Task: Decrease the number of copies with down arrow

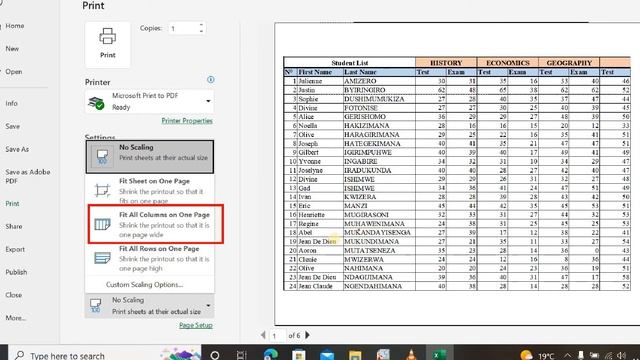Action: pyautogui.click(x=201, y=32)
